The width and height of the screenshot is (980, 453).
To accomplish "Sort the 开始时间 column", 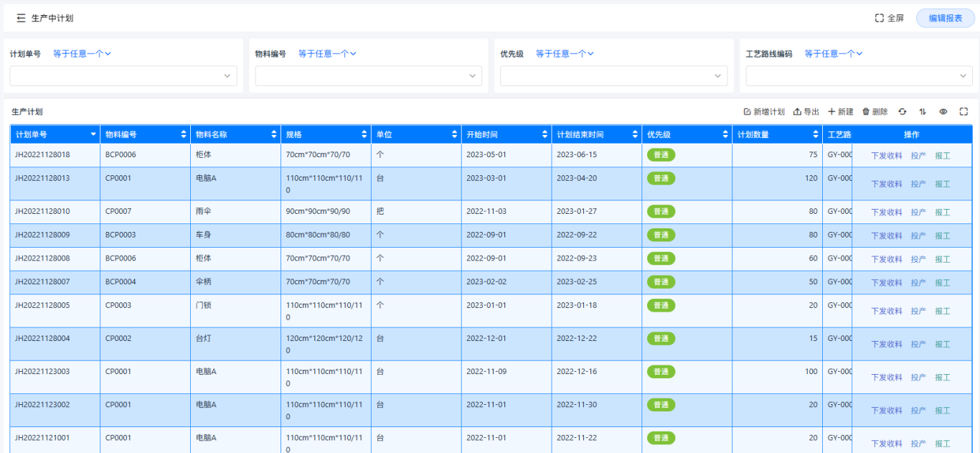I will point(545,135).
